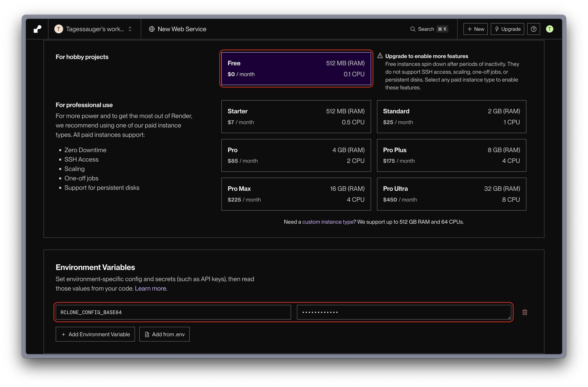
Task: Select the Starter $7 instance type
Action: [x=296, y=117]
